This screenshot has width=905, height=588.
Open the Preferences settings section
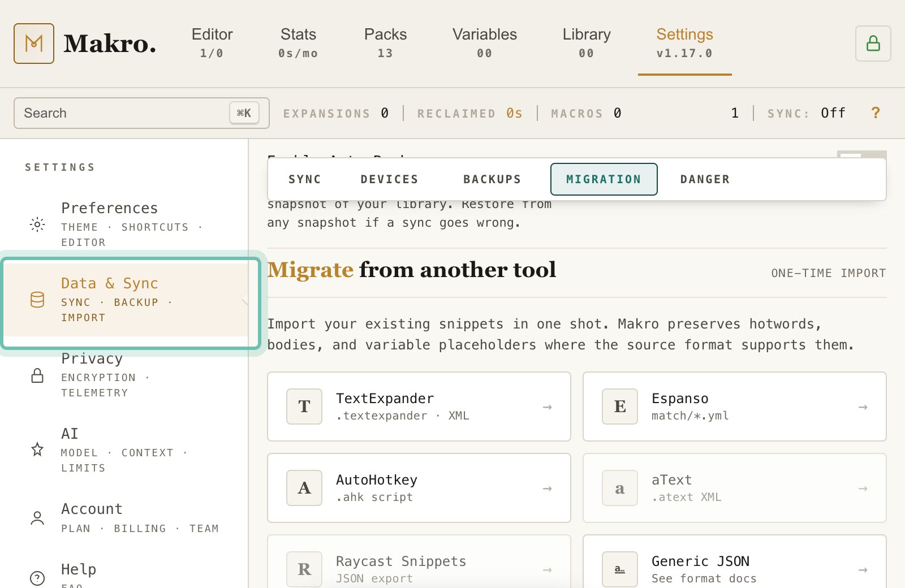point(124,224)
